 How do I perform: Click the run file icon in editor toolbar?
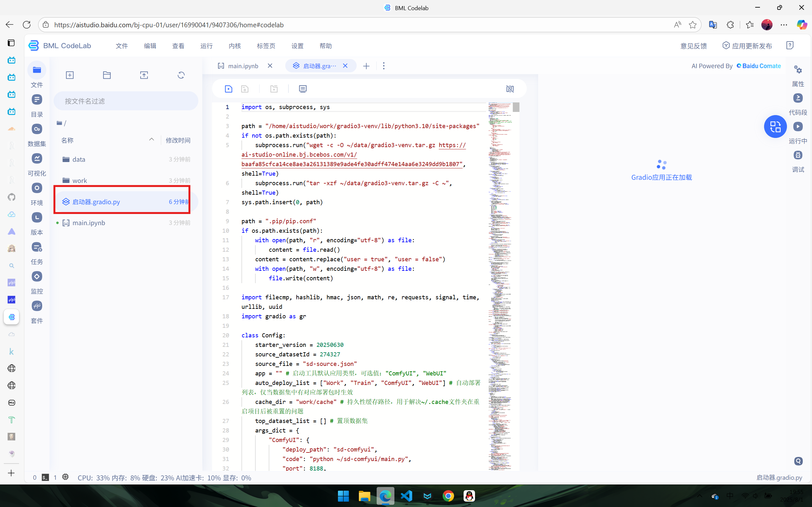tap(228, 89)
